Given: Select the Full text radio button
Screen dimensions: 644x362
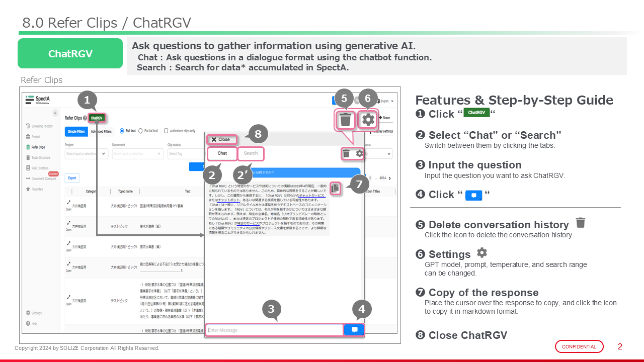Looking at the screenshot, I should pyautogui.click(x=122, y=131).
